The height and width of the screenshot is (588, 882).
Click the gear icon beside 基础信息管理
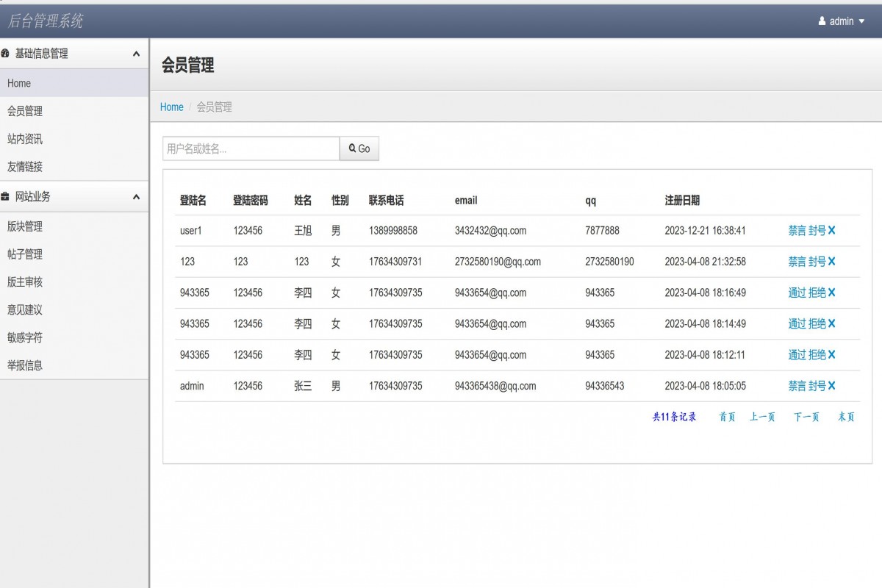coord(6,52)
